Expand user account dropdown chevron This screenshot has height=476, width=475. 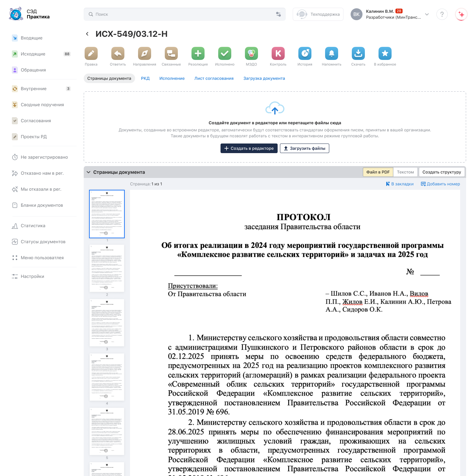coord(427,14)
